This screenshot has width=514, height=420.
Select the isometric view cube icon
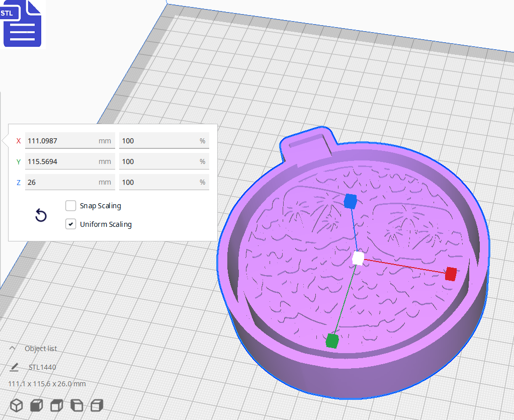click(x=16, y=405)
